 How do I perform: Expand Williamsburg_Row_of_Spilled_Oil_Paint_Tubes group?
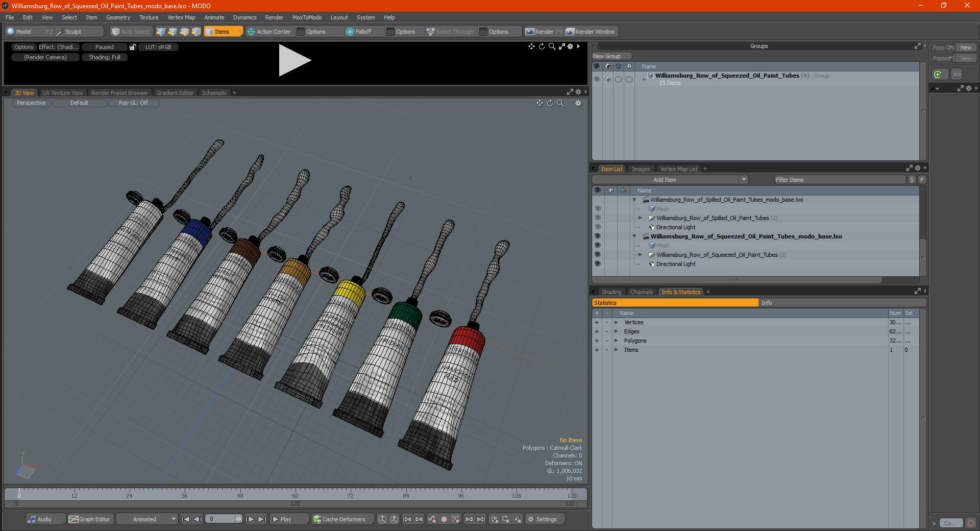click(x=640, y=218)
